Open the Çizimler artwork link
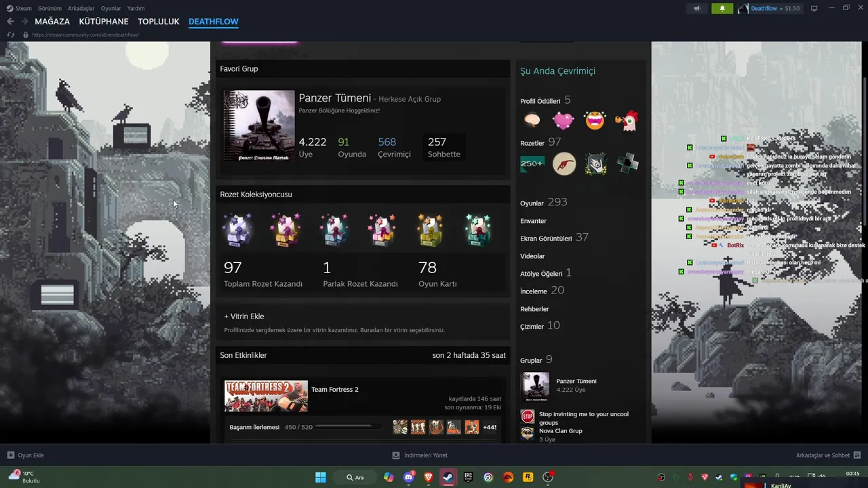The height and width of the screenshot is (488, 868). (x=540, y=326)
